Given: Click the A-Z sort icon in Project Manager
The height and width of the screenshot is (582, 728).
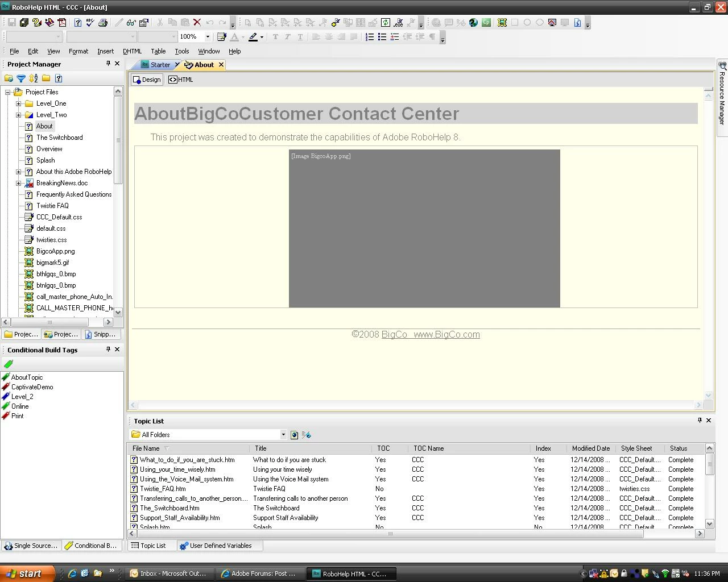Looking at the screenshot, I should [34, 78].
